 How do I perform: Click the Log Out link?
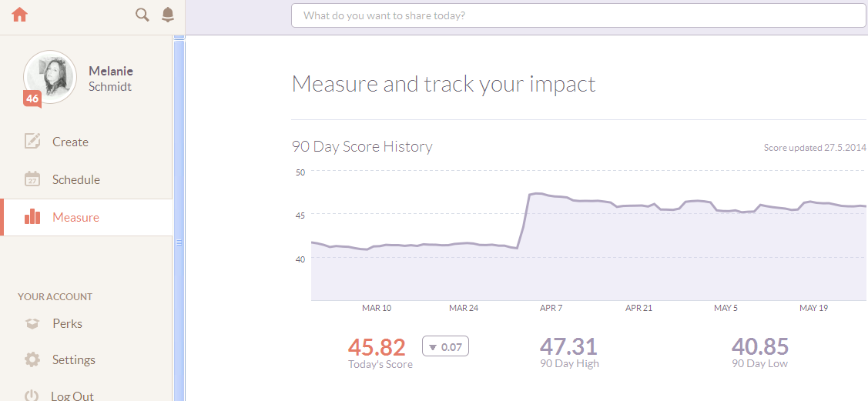(x=72, y=396)
